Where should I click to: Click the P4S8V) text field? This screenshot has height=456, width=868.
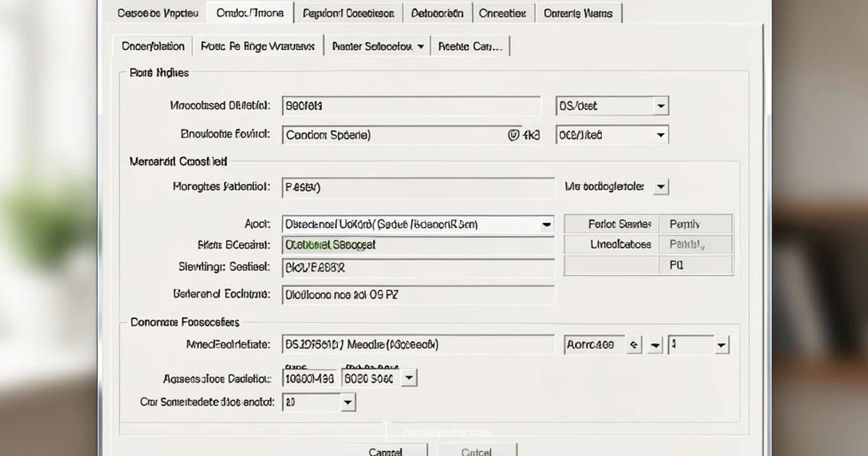click(417, 187)
